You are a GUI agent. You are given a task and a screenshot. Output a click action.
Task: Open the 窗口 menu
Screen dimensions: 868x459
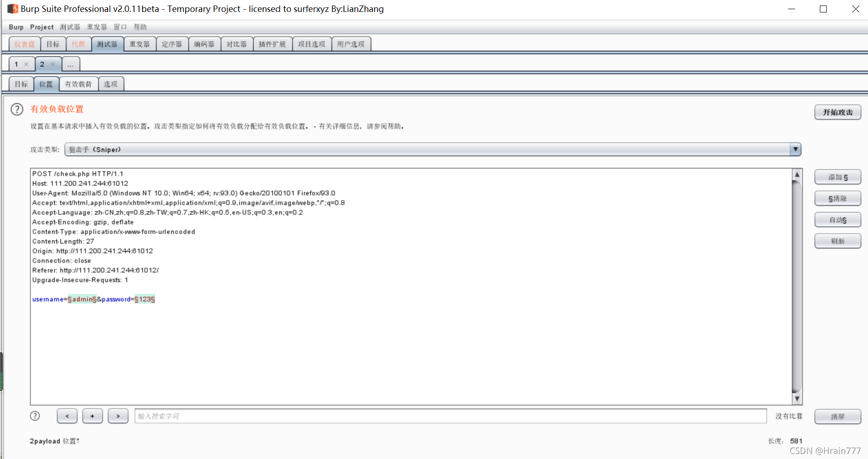click(x=120, y=27)
